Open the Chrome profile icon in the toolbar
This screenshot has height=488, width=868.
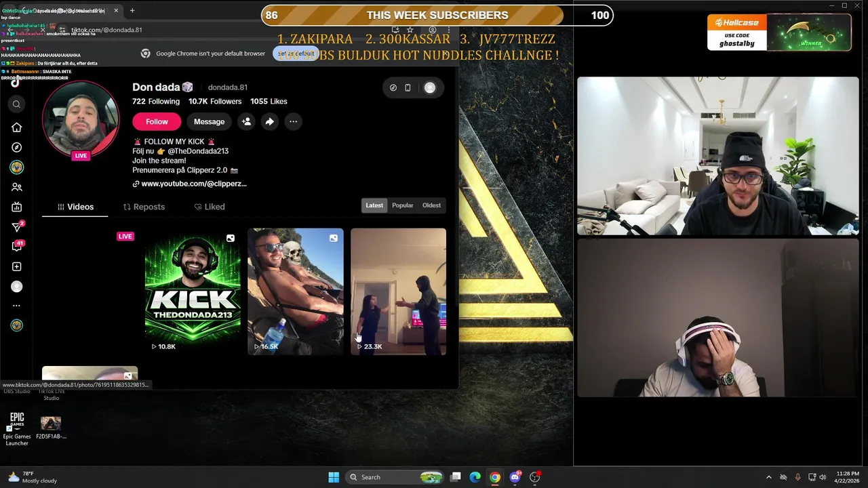pyautogui.click(x=433, y=30)
